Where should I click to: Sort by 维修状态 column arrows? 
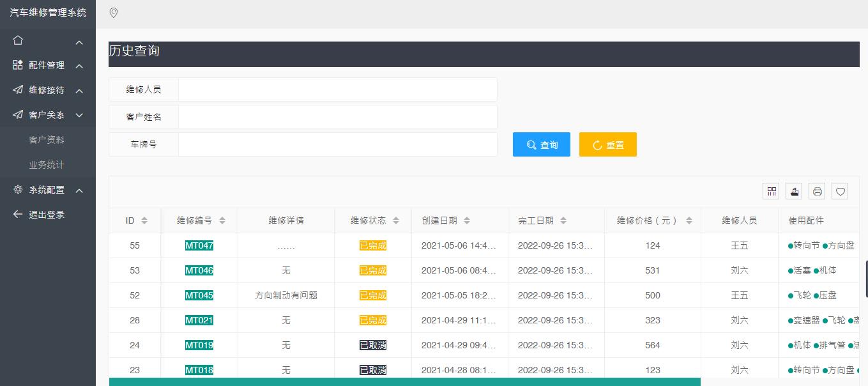[x=396, y=220]
